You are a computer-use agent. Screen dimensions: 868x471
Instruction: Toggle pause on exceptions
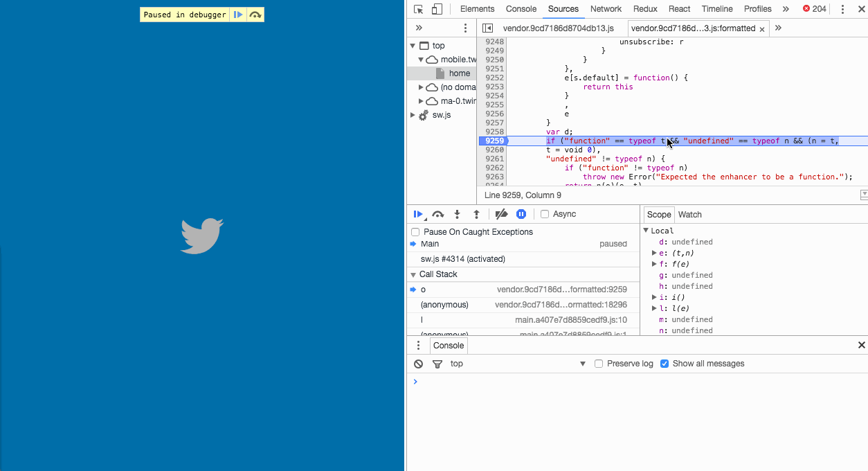[x=521, y=215]
